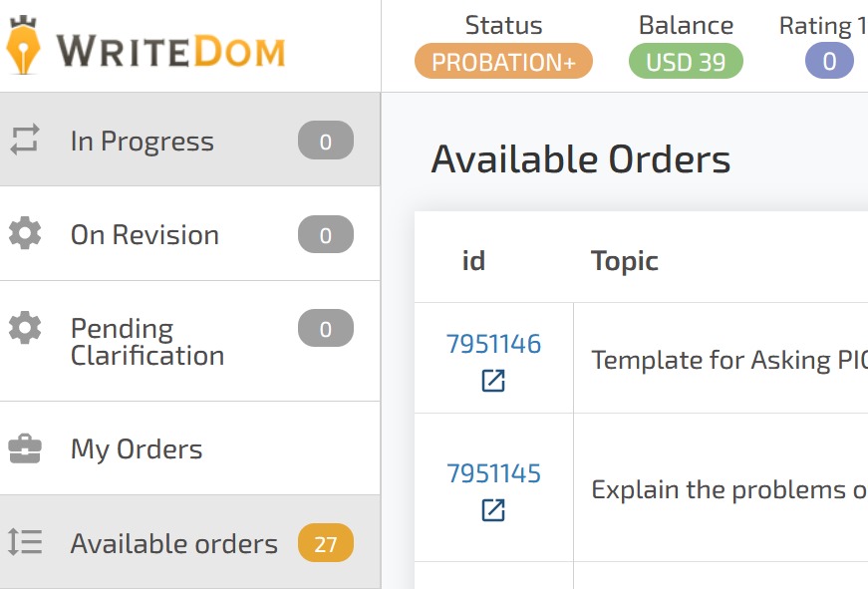The image size is (868, 589).
Task: Click the Rating 0 badge
Action: [x=829, y=62]
